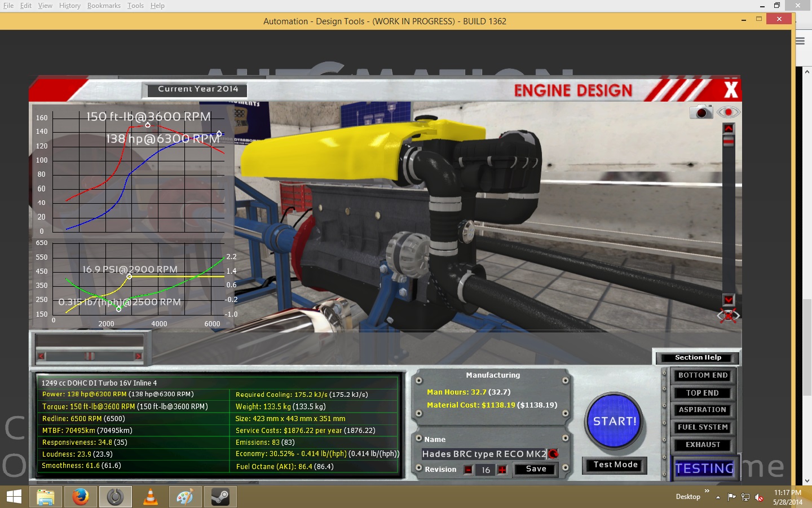812x508 pixels.
Task: Click the Power: 138 hp@6300 RPM stat
Action: pyautogui.click(x=117, y=394)
